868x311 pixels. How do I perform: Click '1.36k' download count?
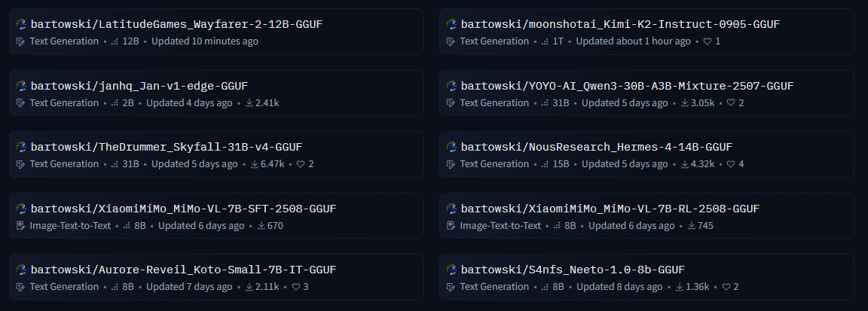click(x=698, y=287)
